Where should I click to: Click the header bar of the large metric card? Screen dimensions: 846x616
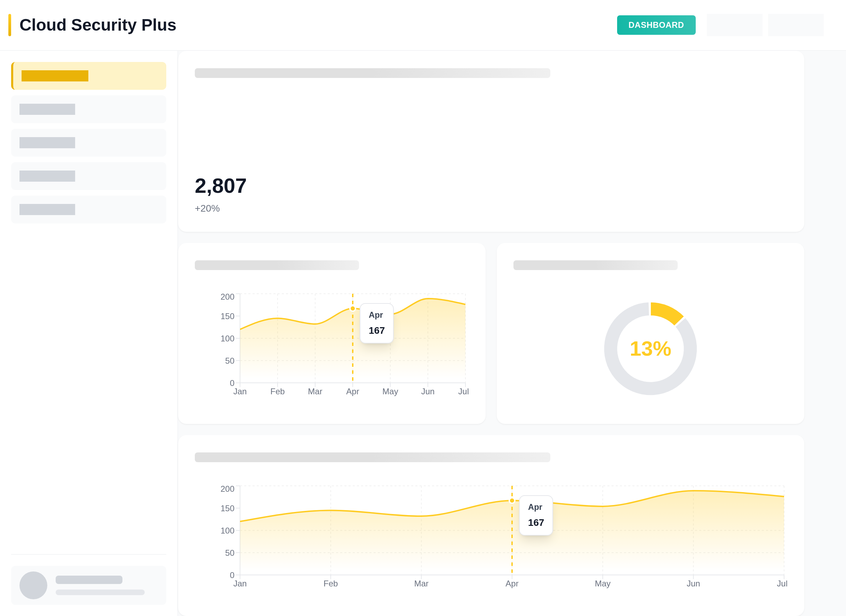pyautogui.click(x=372, y=73)
